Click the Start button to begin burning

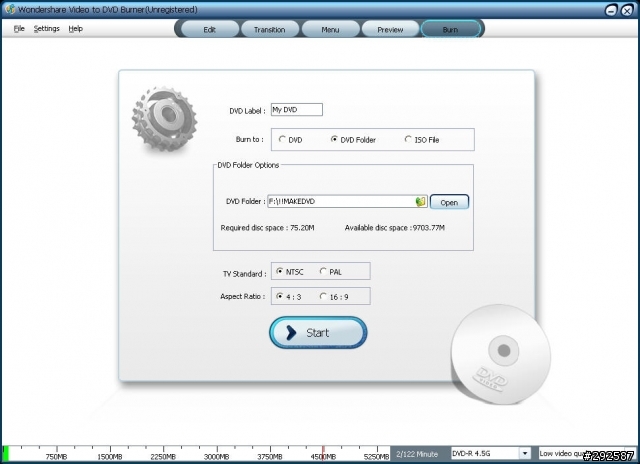318,333
